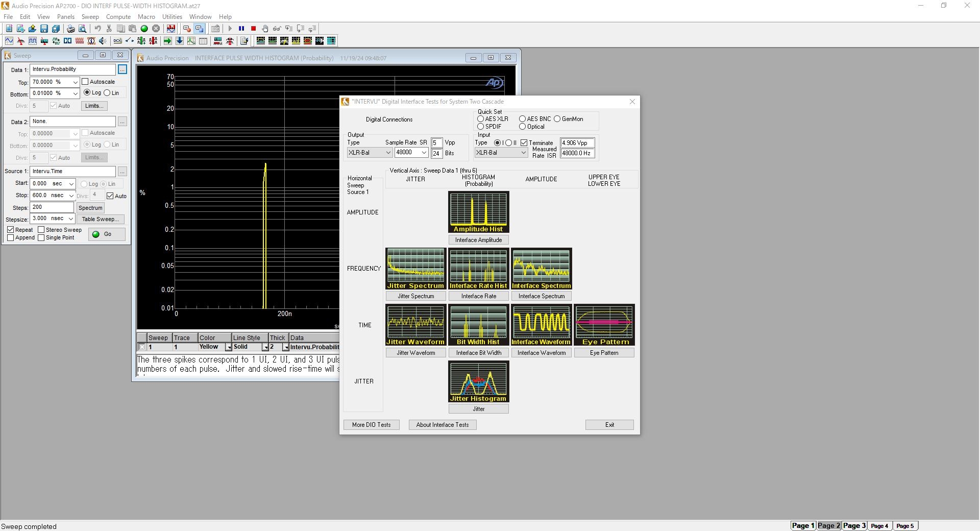Open the Stop units dropdown
Viewport: 980px width, 531px height.
click(71, 196)
